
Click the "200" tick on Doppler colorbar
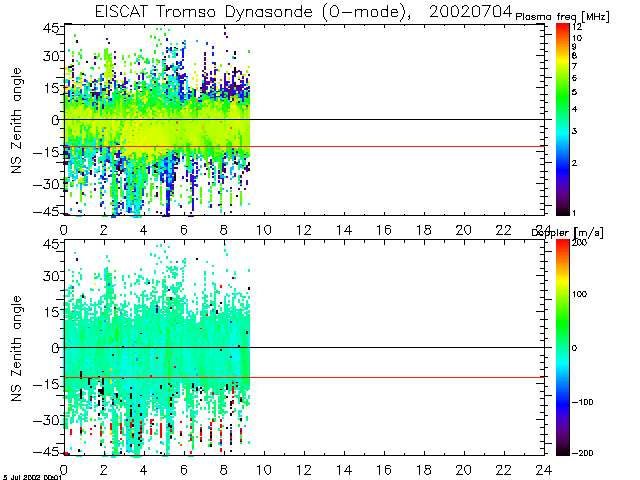579,243
